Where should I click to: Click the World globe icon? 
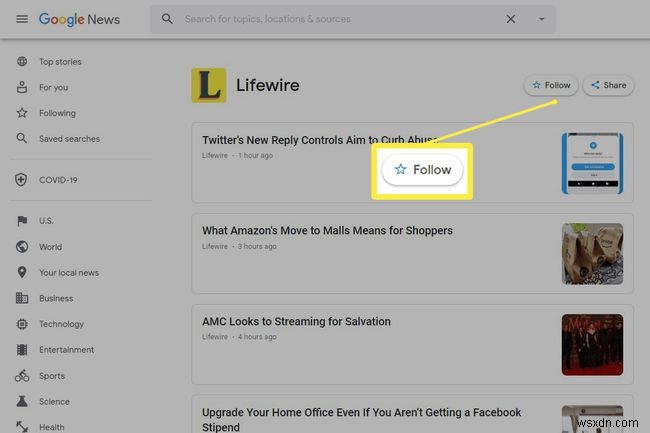22,247
